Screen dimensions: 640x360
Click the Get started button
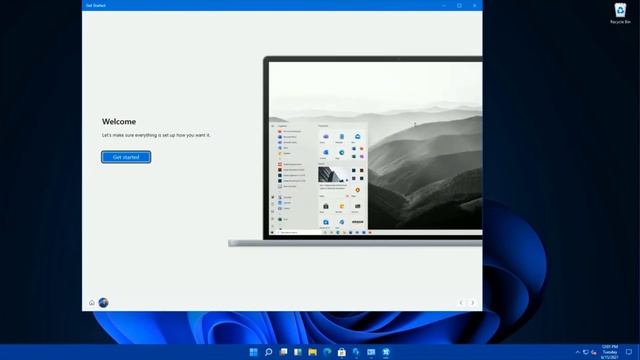(x=126, y=157)
